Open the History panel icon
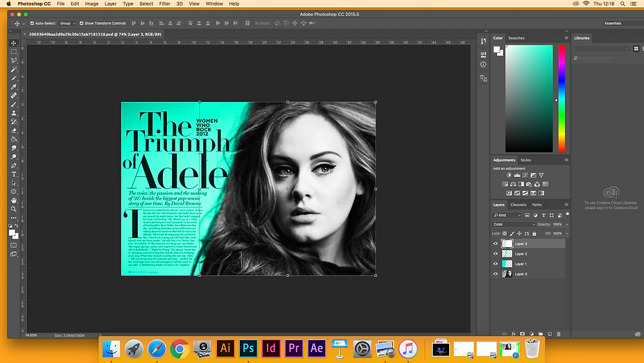This screenshot has width=644, height=363. [x=483, y=41]
